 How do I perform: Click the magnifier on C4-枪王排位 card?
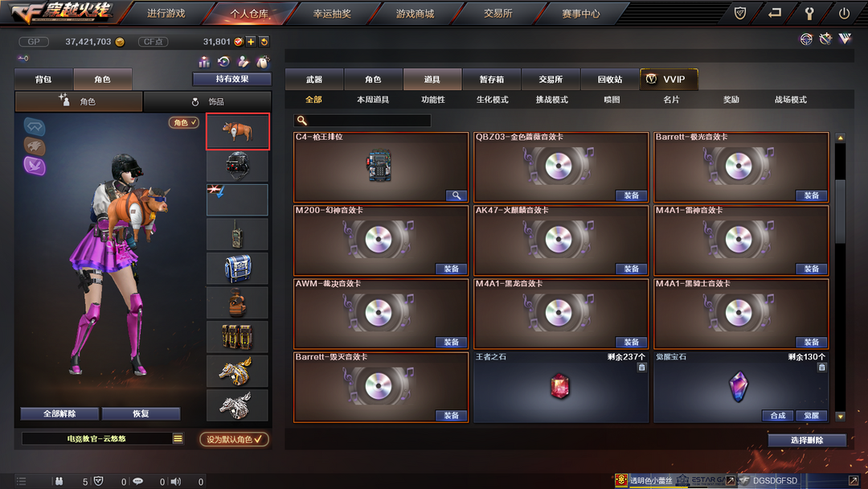pyautogui.click(x=457, y=195)
